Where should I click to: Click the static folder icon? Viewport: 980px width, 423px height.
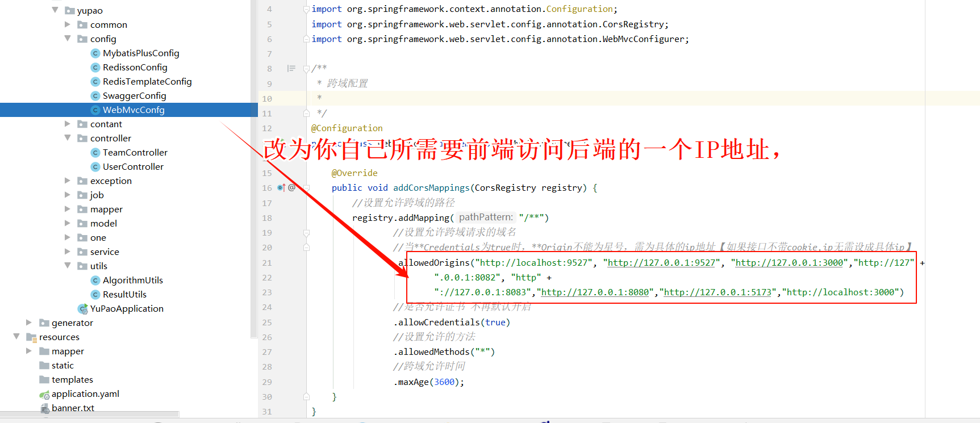pyautogui.click(x=44, y=366)
